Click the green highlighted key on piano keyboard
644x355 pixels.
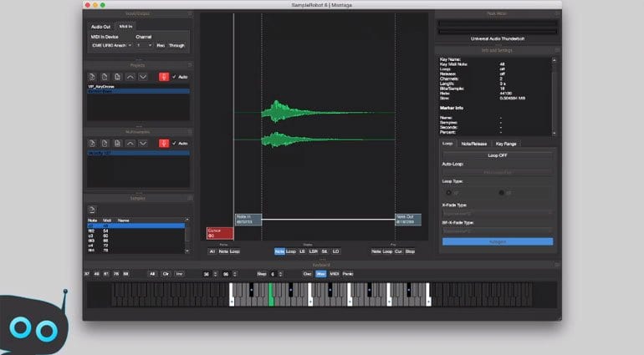pos(271,295)
